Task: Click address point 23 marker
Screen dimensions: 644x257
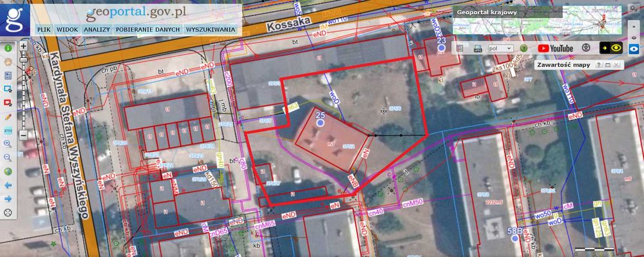Action: [442, 48]
